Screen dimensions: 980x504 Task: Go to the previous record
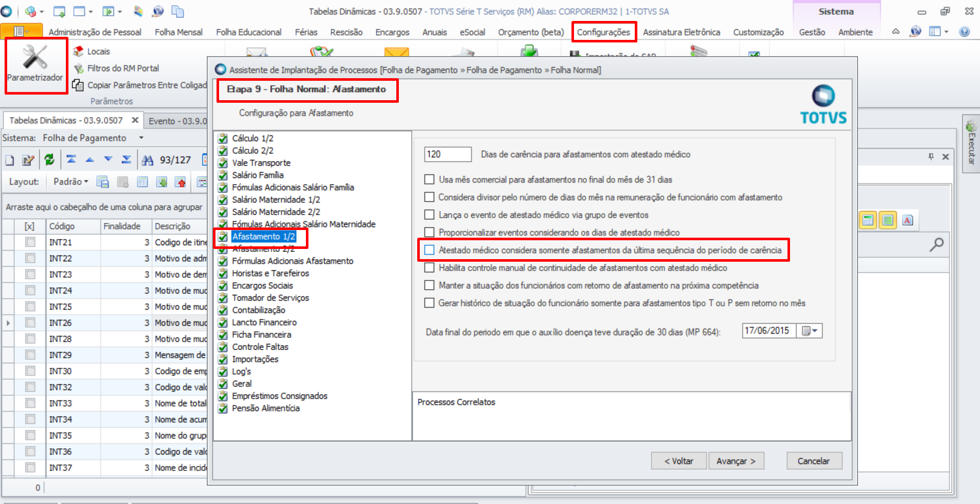tap(90, 159)
